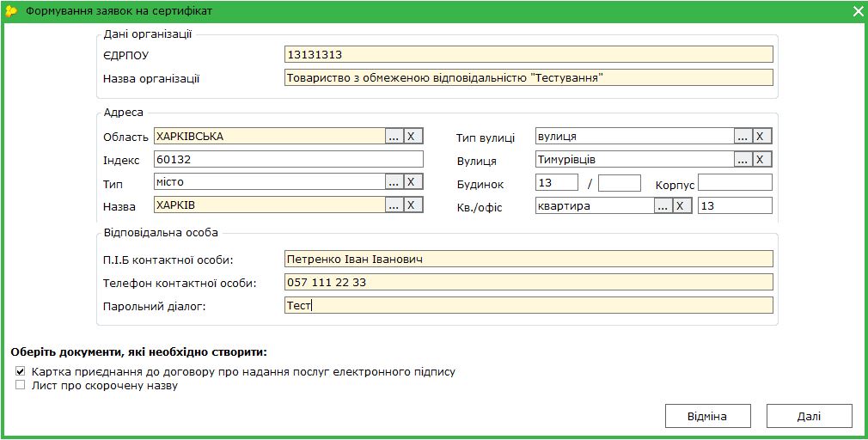Open Вулиця list via ellipsis button
Viewport: 868px width, 440px height.
pyautogui.click(x=743, y=159)
